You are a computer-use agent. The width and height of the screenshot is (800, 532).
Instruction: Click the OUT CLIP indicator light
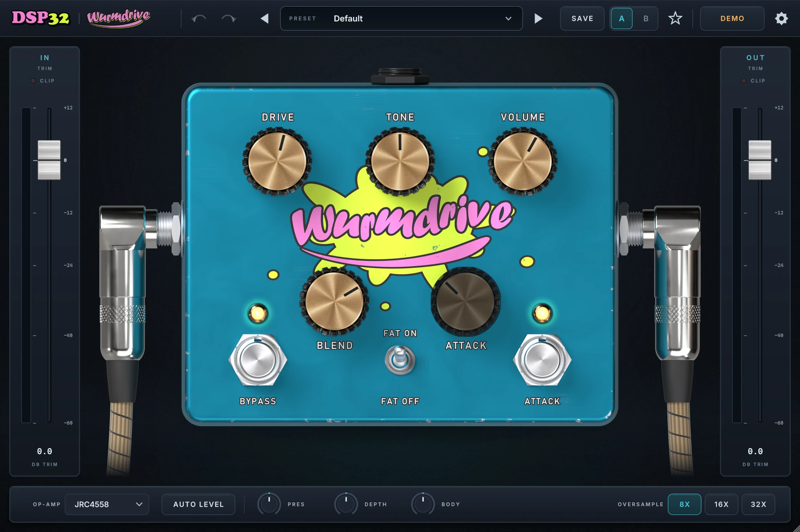[744, 81]
